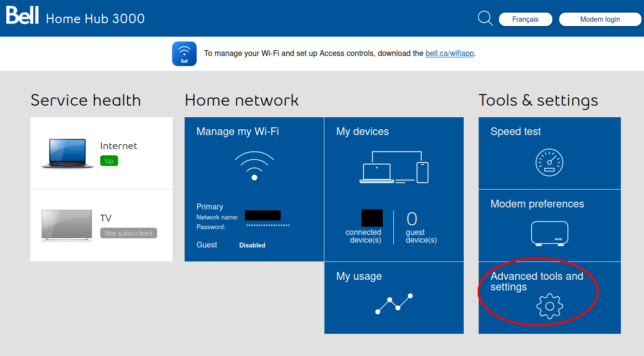Click the Disabled guest status text

tap(252, 245)
